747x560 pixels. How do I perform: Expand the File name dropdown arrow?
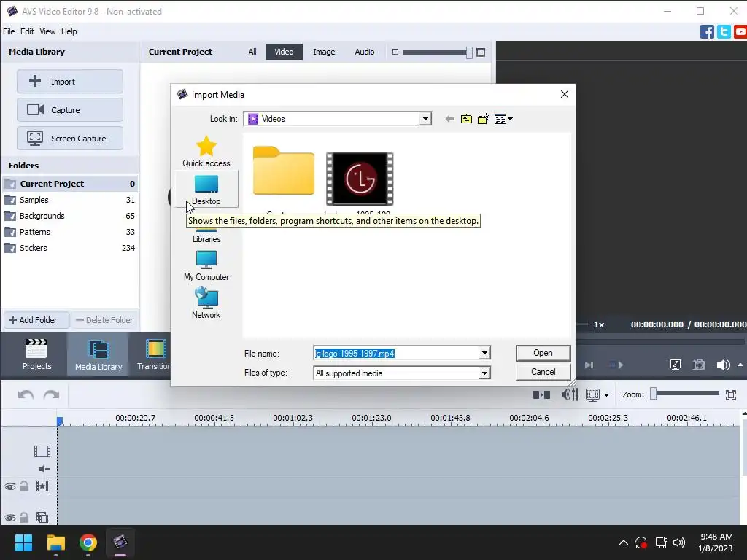pos(484,354)
